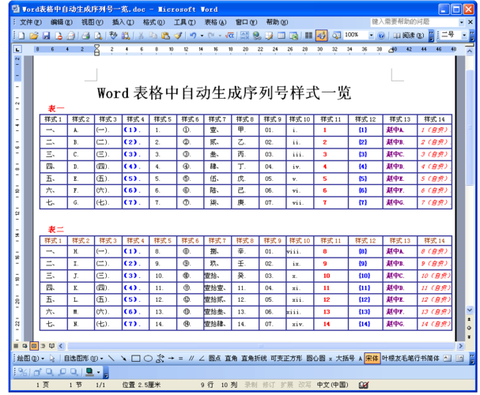The height and width of the screenshot is (395, 480).
Task: Expand the help search box dropdown arrow
Action: (462, 22)
